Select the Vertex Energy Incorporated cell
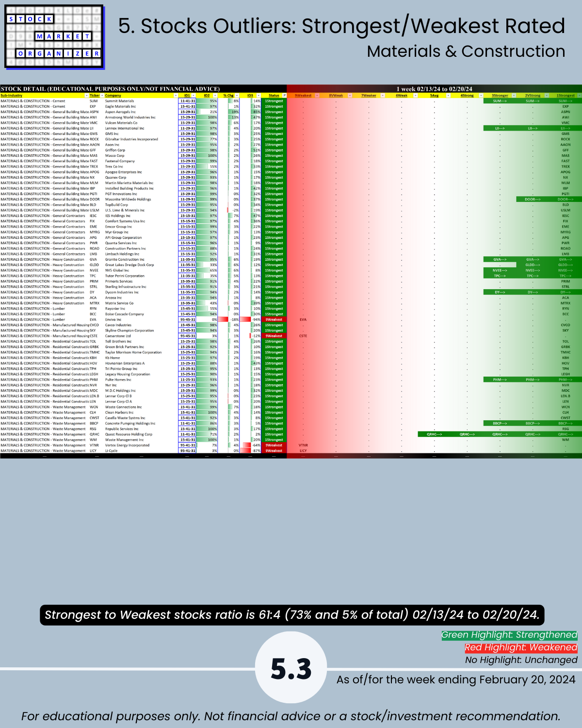This screenshot has width=582, height=728. point(141,445)
